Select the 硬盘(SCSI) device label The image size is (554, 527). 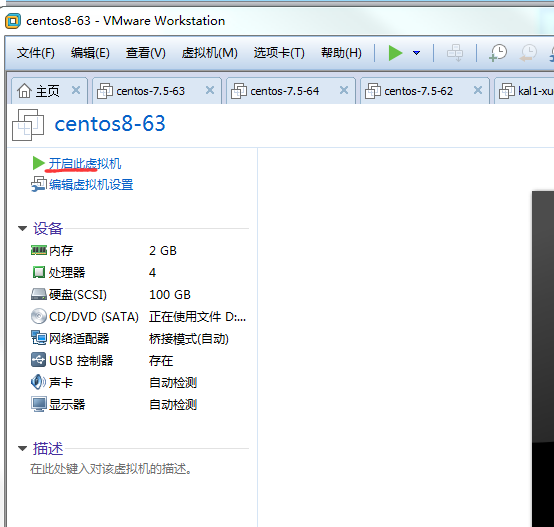pos(78,295)
